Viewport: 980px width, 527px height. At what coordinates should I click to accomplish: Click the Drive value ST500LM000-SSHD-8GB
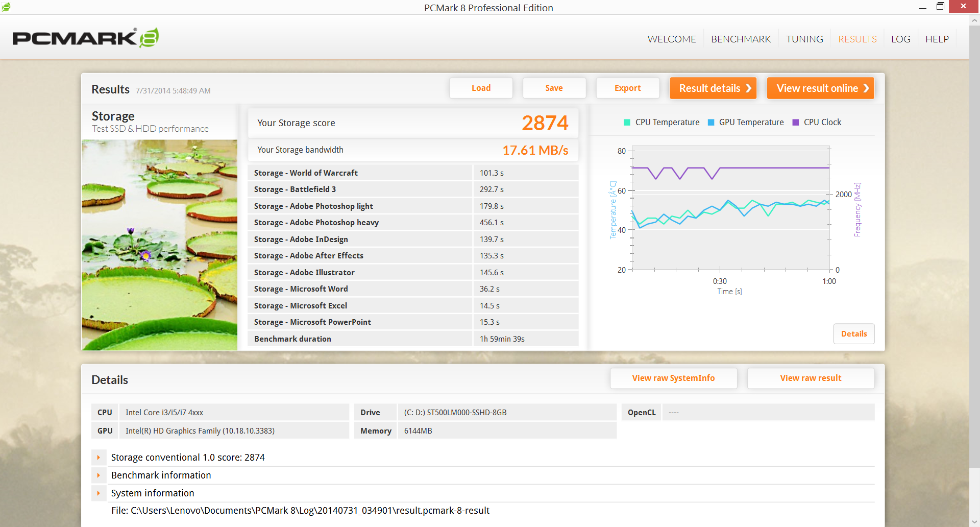click(x=455, y=413)
